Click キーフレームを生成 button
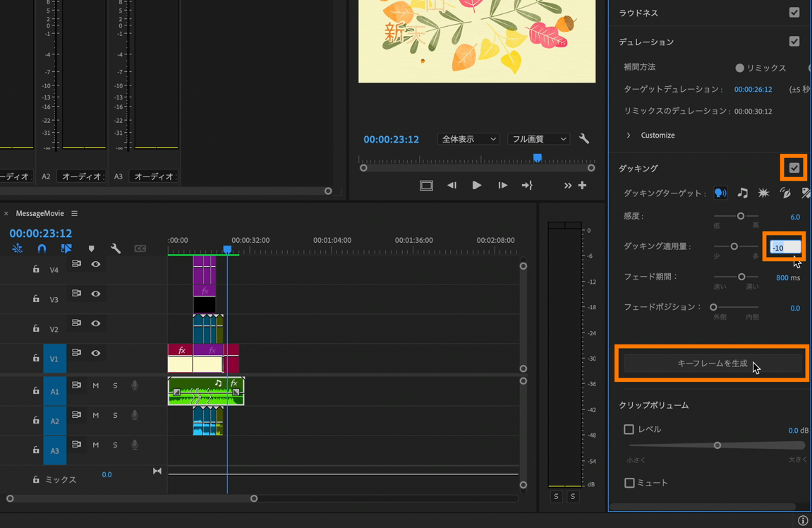 click(x=712, y=364)
